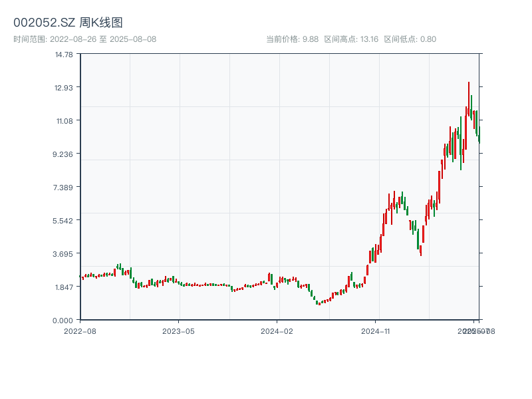Click the x-axis label 2024-11
Image resolution: width=532 pixels, height=399 pixels.
click(376, 331)
